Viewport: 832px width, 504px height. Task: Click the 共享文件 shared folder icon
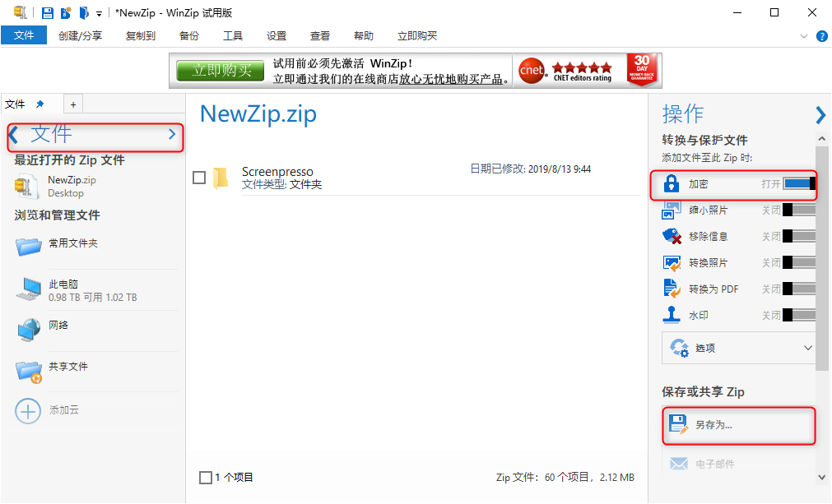[x=29, y=372]
